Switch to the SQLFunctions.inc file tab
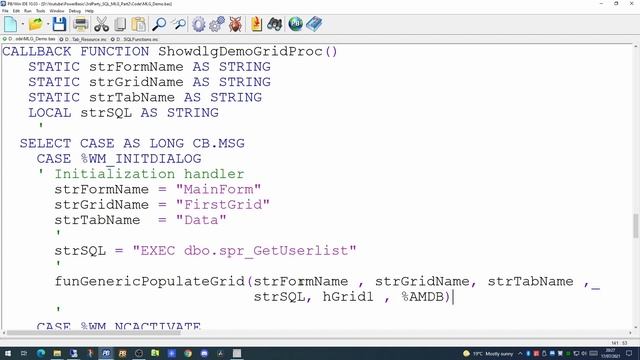 (135, 39)
